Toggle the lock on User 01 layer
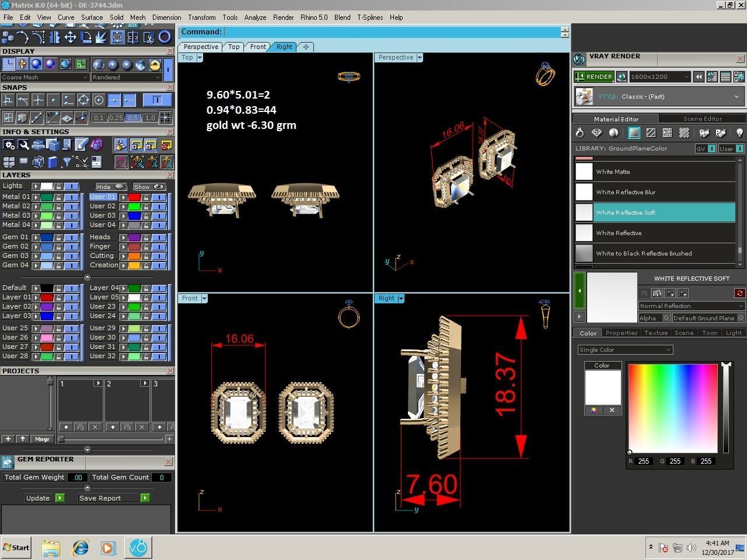 tap(146, 197)
